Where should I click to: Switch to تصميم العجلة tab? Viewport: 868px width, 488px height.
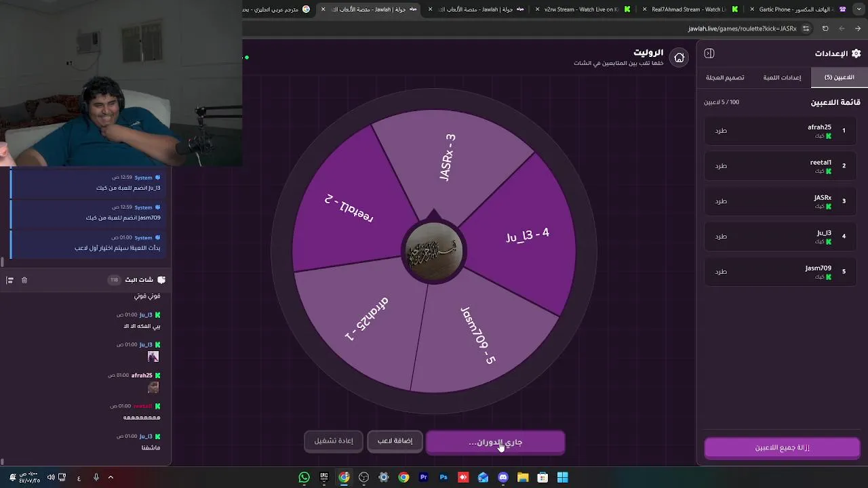pyautogui.click(x=725, y=77)
